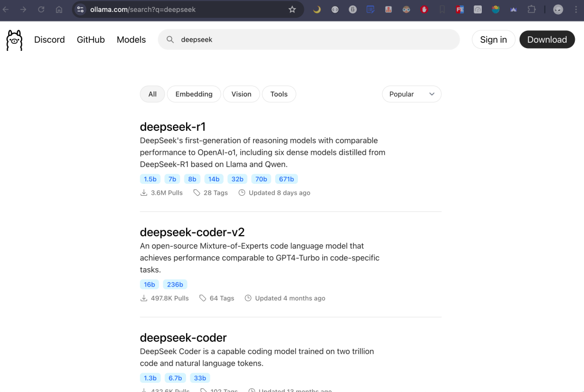The width and height of the screenshot is (584, 392).
Task: Click Updated 4 months ago text
Action: tap(290, 298)
